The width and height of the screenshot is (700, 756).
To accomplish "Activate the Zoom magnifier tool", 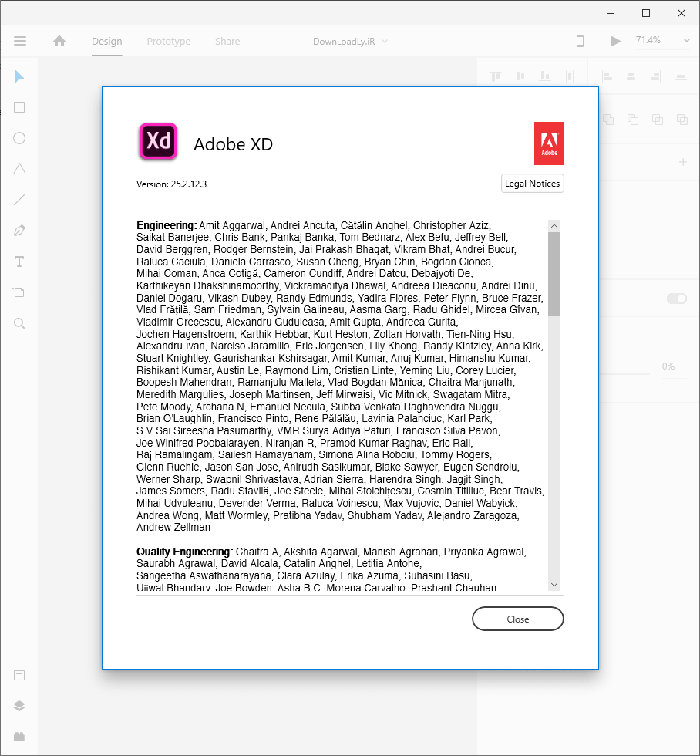I will [19, 323].
